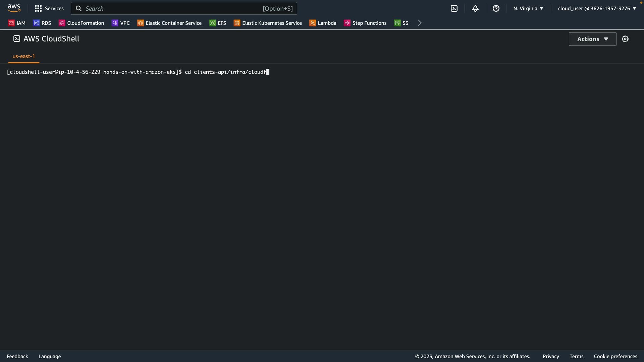Expand the N. Virginia region dropdown
This screenshot has height=362, width=644.
[528, 8]
